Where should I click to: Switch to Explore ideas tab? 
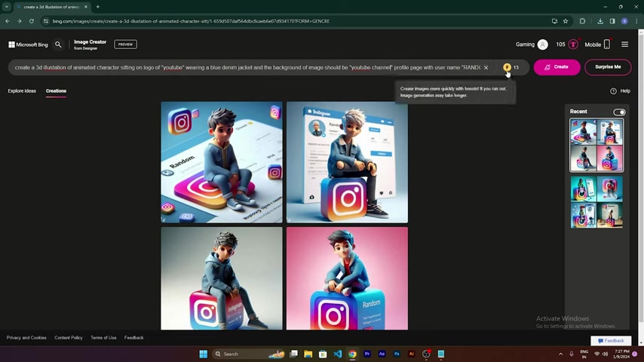click(22, 90)
